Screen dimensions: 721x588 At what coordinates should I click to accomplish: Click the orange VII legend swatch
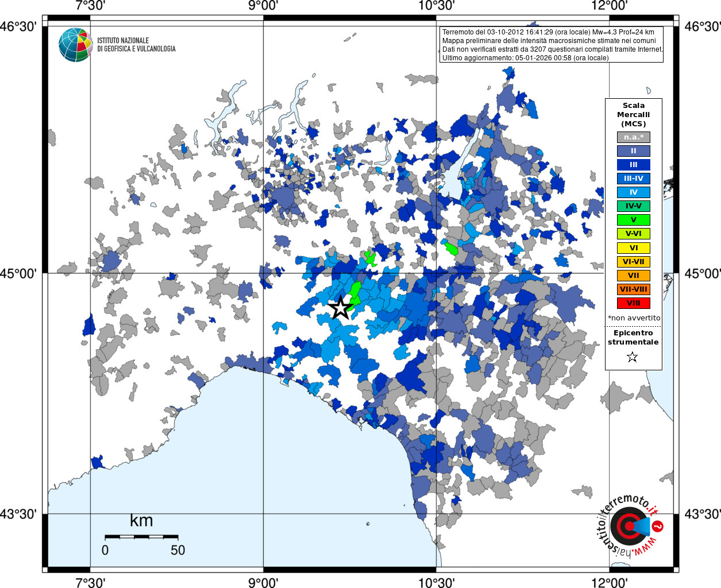point(634,276)
